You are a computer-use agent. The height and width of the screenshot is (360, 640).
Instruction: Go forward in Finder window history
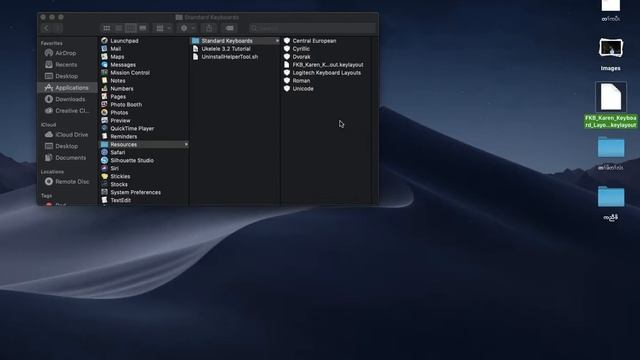58,28
